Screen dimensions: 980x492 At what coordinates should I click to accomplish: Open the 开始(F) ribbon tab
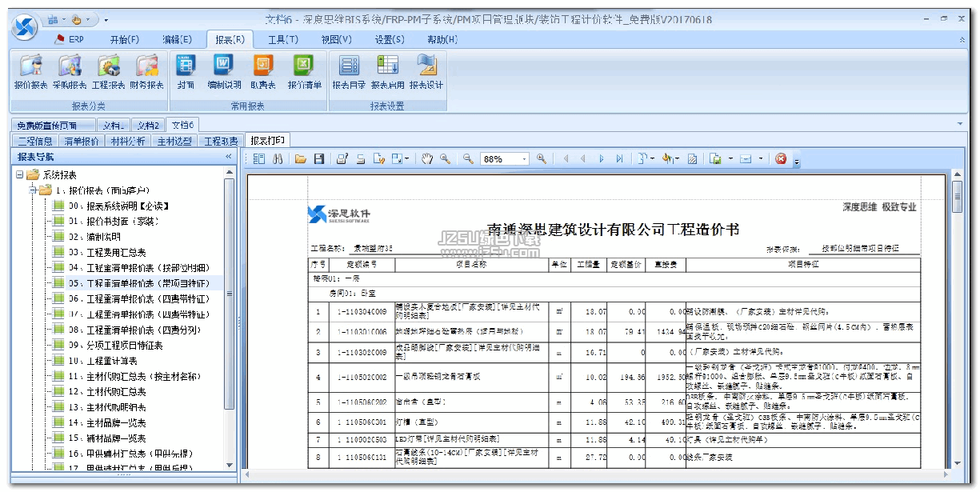pyautogui.click(x=124, y=39)
